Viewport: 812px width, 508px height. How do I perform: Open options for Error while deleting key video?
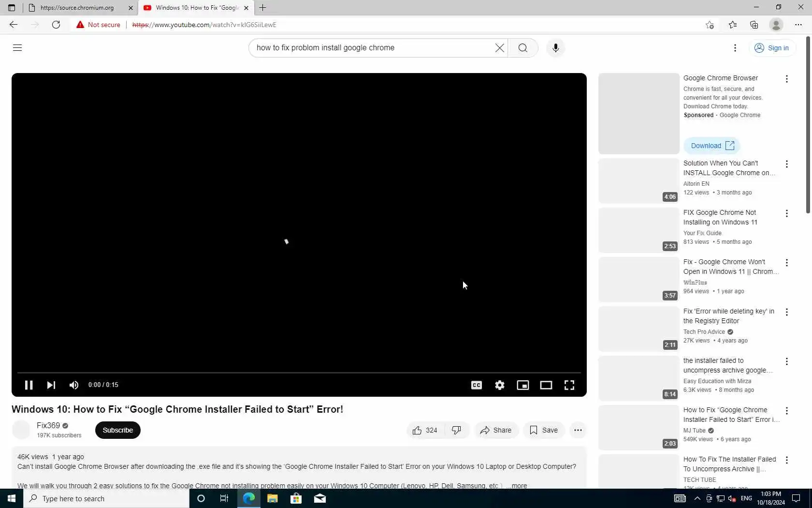787,312
